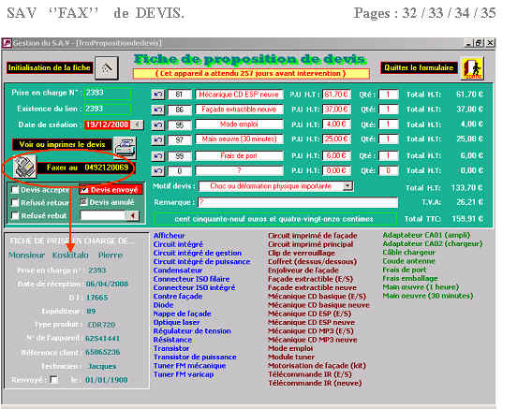Viewport: 532px width, 409px height.
Task: Click the Remarque input field
Action: pyautogui.click(x=298, y=202)
